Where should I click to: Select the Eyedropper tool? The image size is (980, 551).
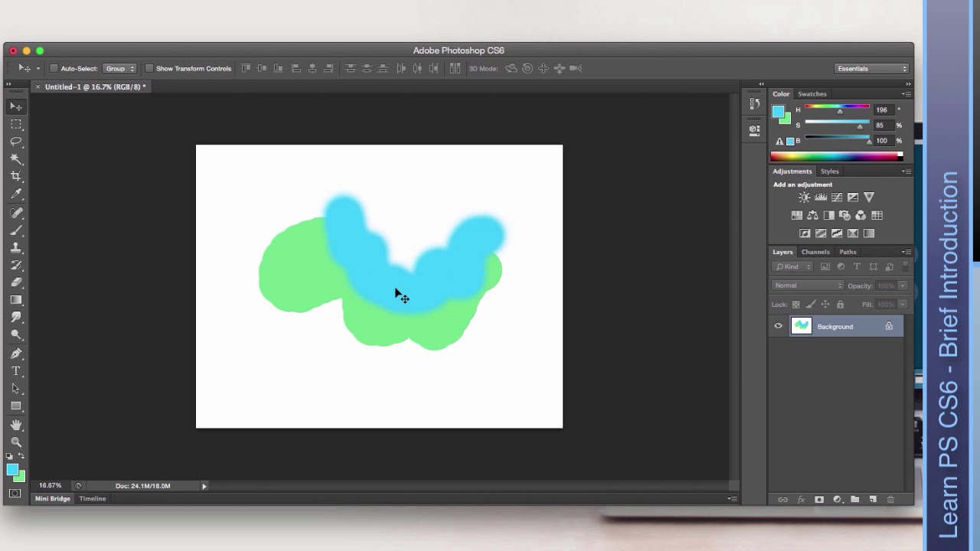(x=16, y=194)
